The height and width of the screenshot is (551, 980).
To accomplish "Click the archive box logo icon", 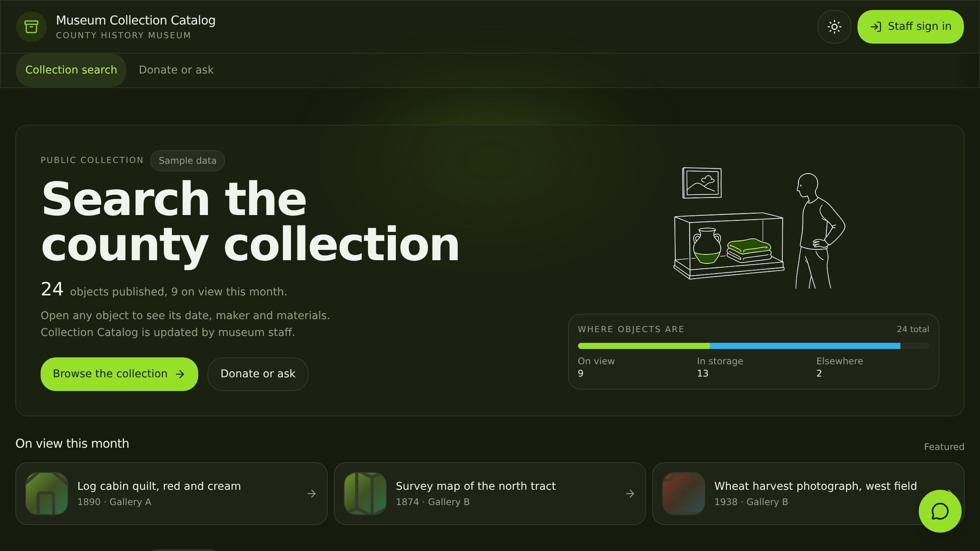I will coord(31,27).
